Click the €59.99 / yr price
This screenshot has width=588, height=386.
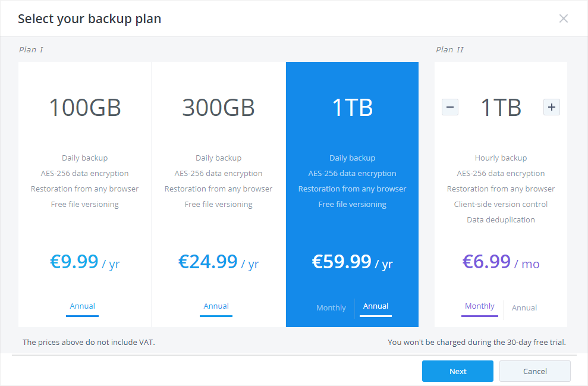(352, 262)
